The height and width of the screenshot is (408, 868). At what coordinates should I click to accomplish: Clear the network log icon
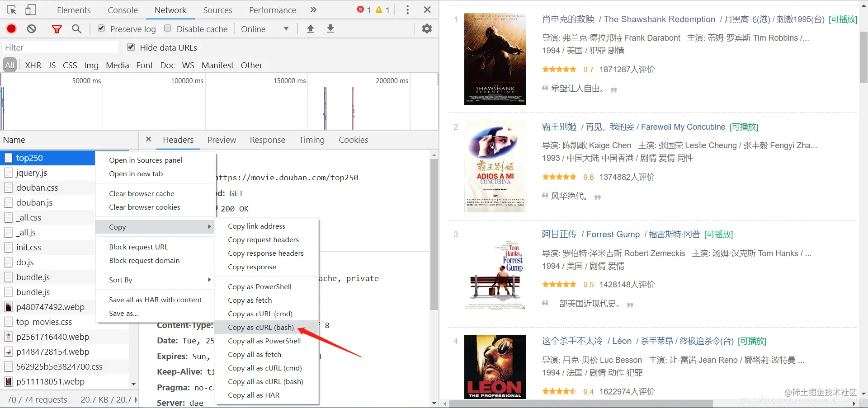coord(31,29)
